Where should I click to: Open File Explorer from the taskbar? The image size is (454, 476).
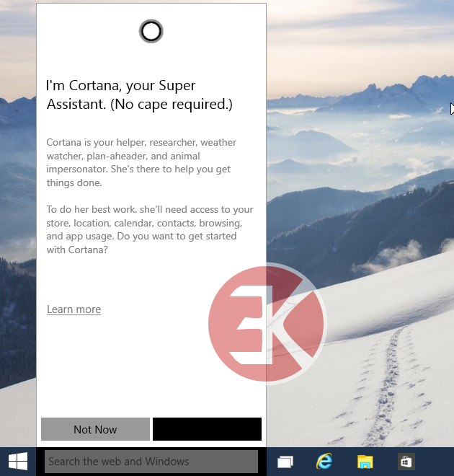365,462
